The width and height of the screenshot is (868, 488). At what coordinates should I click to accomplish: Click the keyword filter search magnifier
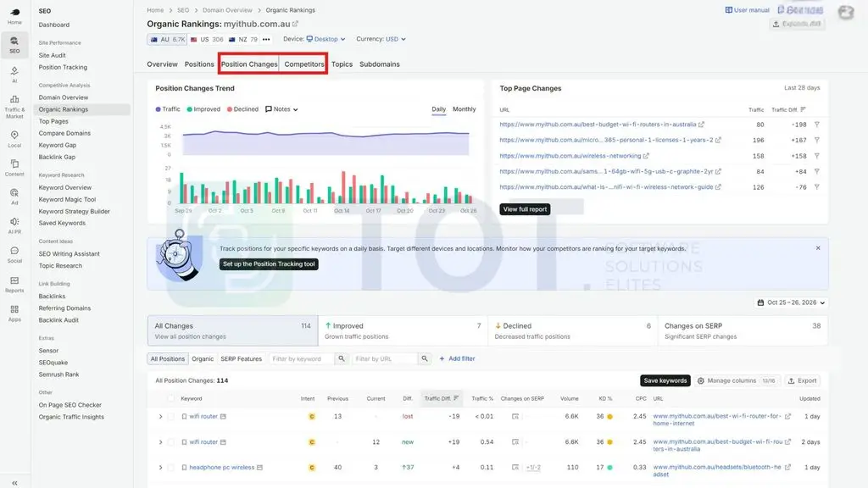[342, 358]
